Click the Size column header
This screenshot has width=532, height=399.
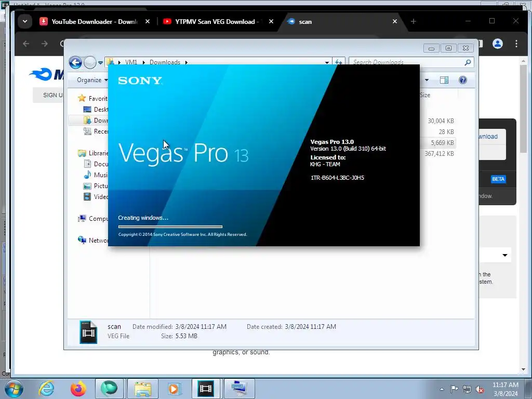[x=437, y=95]
